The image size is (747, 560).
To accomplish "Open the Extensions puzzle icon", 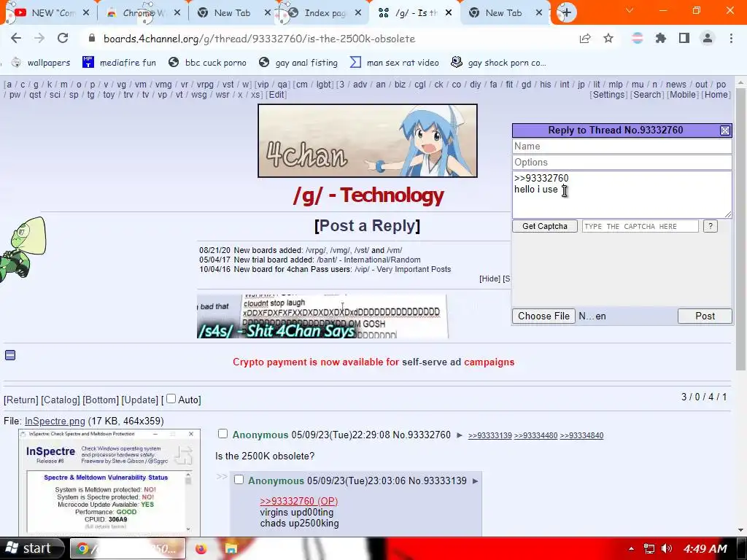I will [x=661, y=39].
